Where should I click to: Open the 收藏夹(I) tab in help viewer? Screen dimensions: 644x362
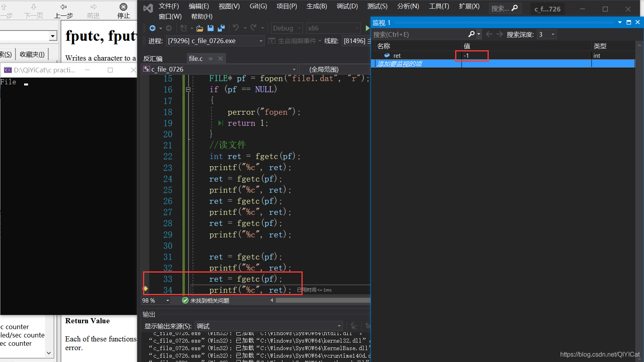(32, 54)
